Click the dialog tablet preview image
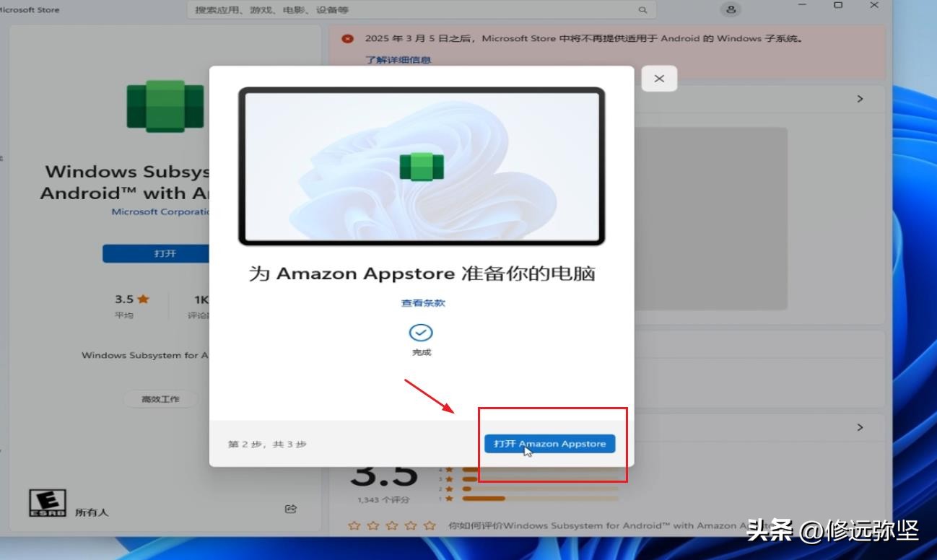This screenshot has height=560, width=937. tap(422, 167)
